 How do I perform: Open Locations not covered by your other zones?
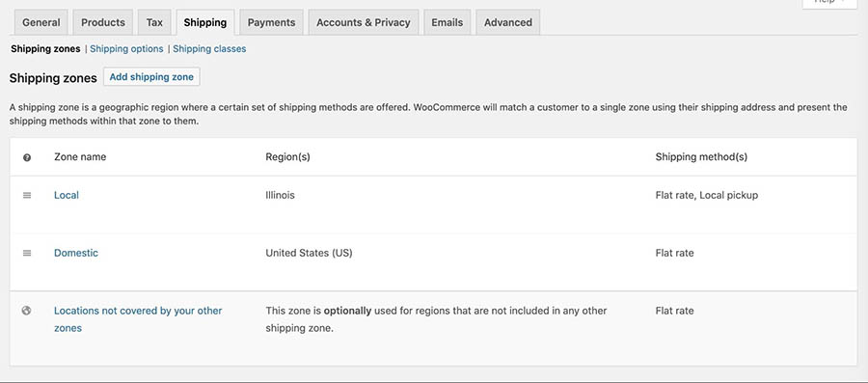138,319
